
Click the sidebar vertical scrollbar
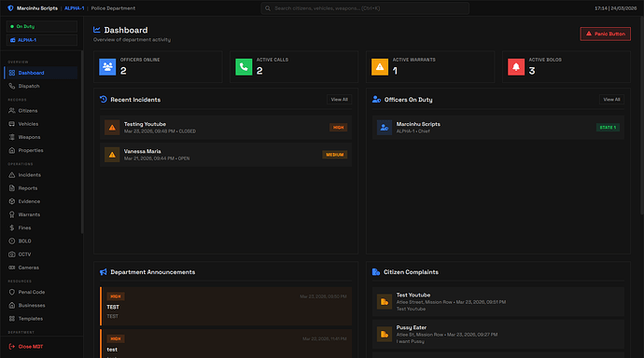(x=82, y=143)
